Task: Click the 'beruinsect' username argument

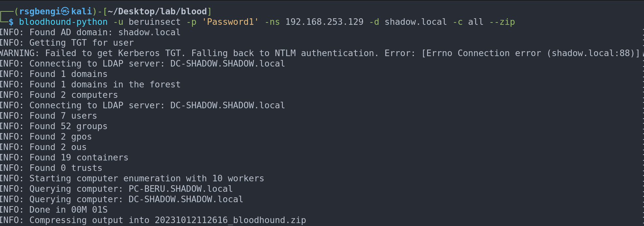Action: pyautogui.click(x=154, y=22)
